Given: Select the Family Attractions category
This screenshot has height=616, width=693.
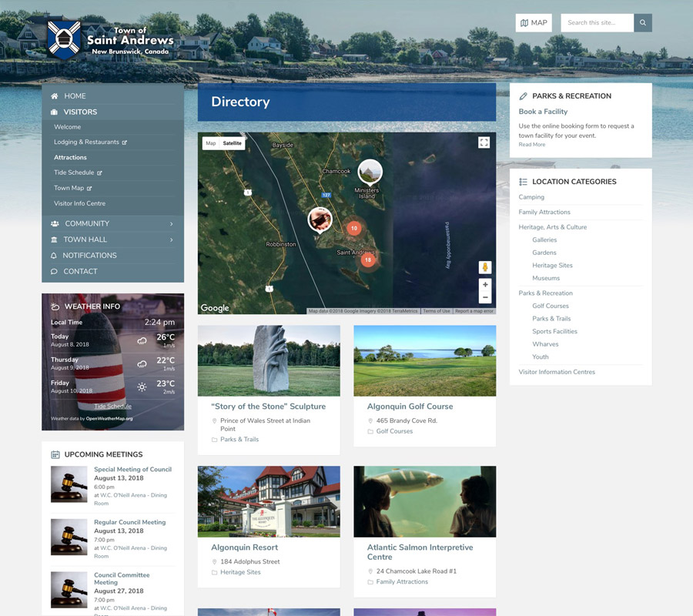Looking at the screenshot, I should (544, 212).
